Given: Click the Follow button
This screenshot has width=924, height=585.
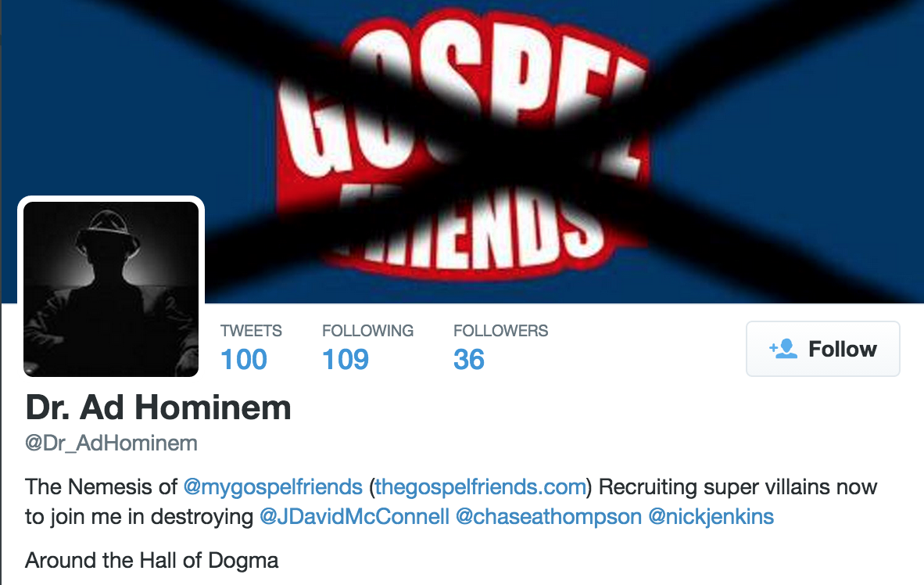Looking at the screenshot, I should [822, 349].
